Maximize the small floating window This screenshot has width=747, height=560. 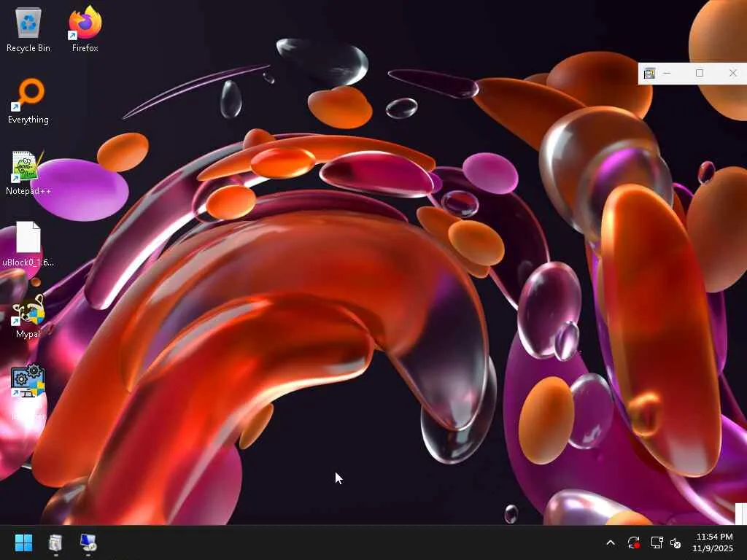coord(700,73)
